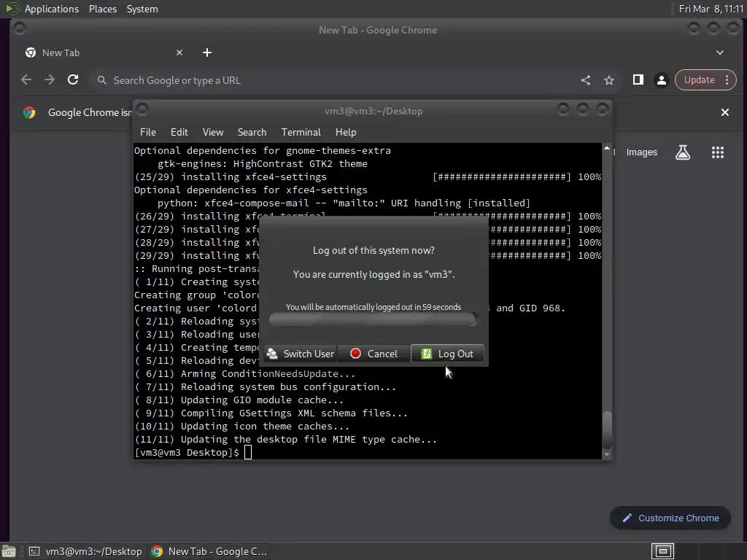The height and width of the screenshot is (560, 747).
Task: Open the Search Labs flask icon
Action: 683,152
